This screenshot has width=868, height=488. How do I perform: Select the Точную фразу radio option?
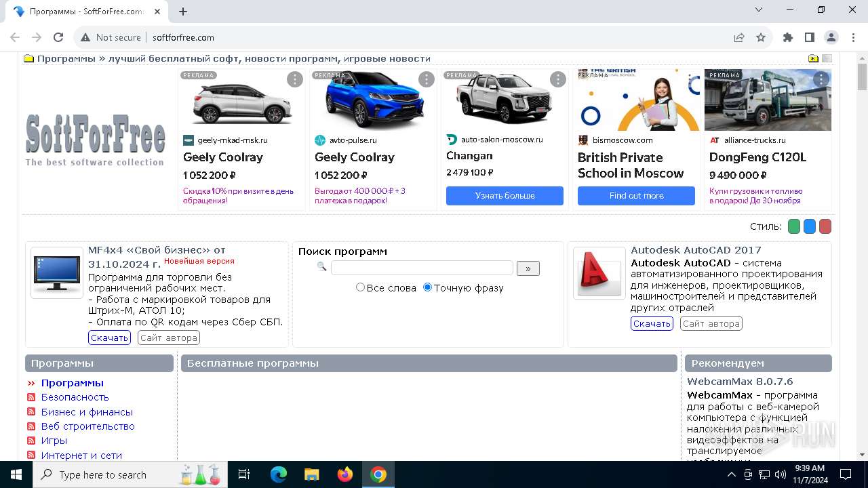427,287
